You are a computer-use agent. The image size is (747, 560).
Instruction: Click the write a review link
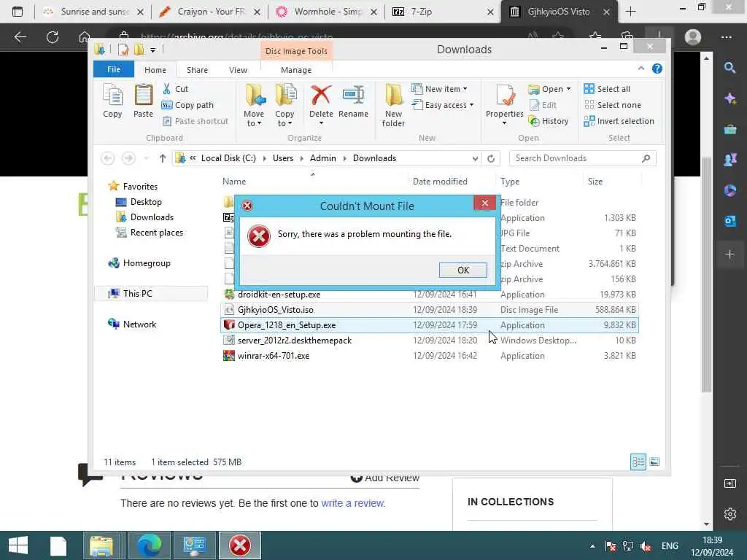(x=353, y=503)
